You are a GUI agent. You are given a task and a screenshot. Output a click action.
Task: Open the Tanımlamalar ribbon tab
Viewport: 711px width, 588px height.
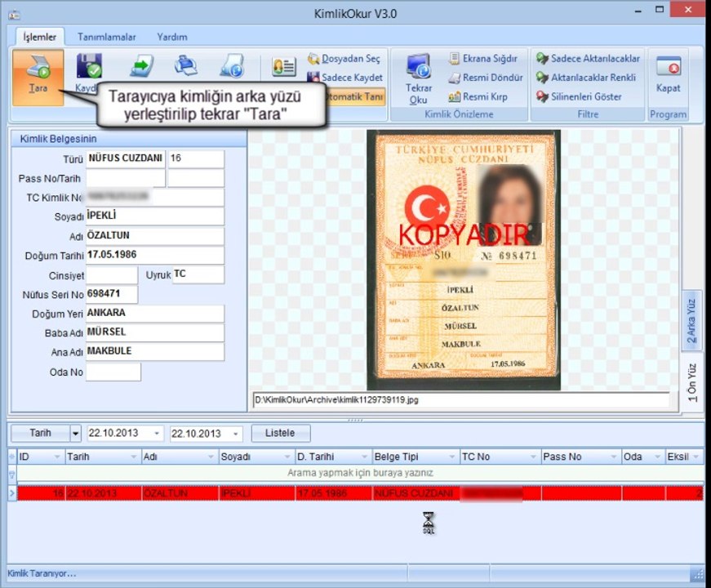tap(107, 37)
